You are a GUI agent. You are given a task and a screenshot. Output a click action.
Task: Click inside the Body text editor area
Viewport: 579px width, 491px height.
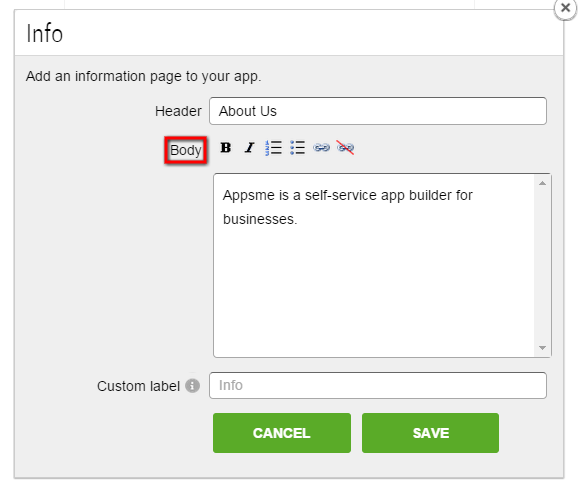tap(374, 265)
